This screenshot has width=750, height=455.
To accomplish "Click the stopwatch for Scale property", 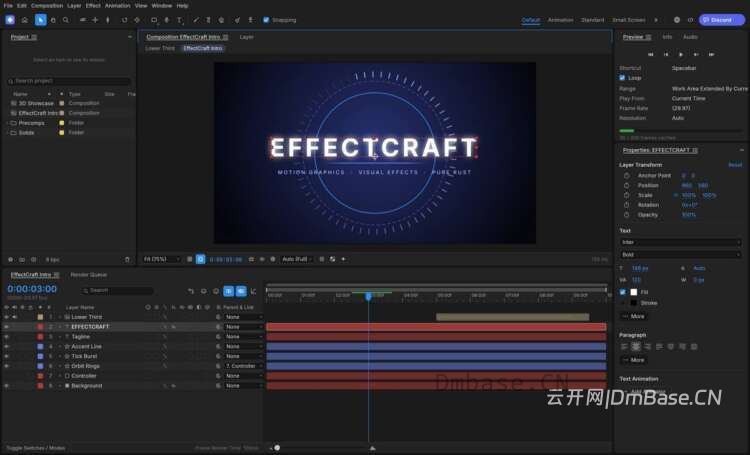I will tap(627, 195).
